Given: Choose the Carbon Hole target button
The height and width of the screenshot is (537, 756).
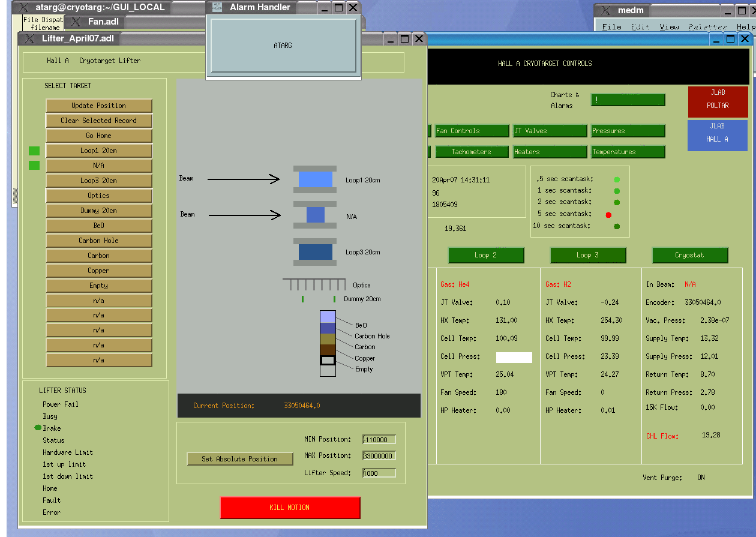Looking at the screenshot, I should 99,241.
